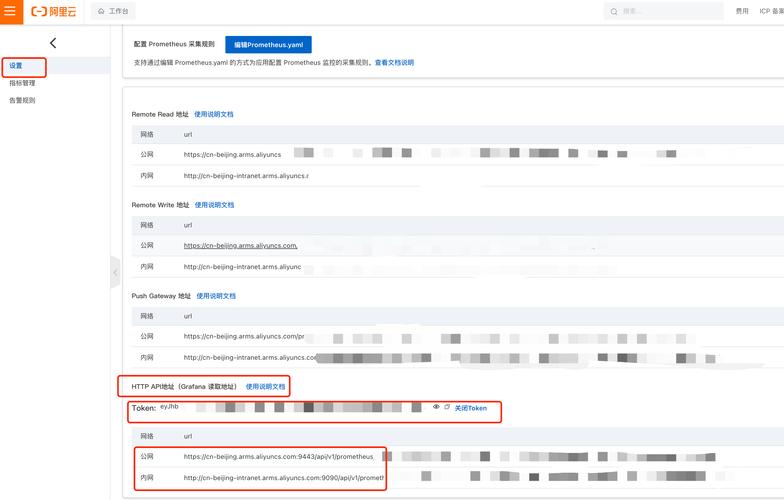Click the Token value starting eyJhb
This screenshot has width=784, height=500.
pyautogui.click(x=169, y=406)
